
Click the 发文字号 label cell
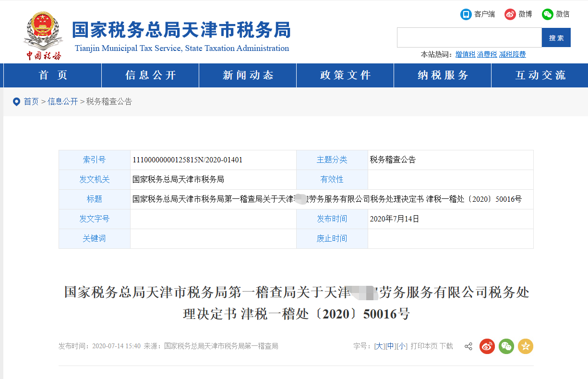95,219
